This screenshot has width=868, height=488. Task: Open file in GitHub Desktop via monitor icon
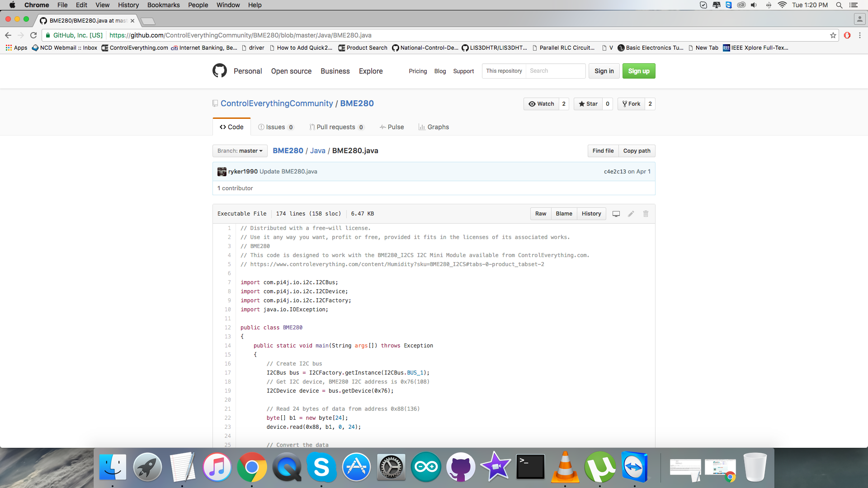click(616, 213)
